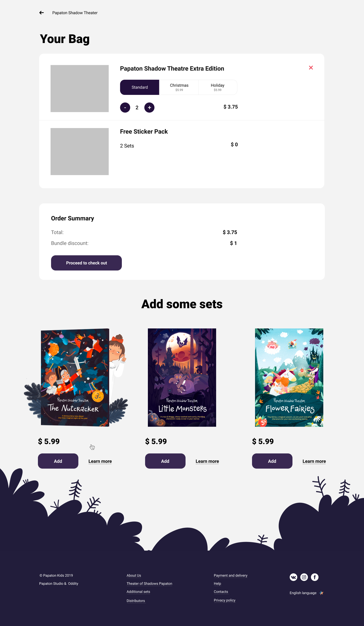Open Learn more for Little Monsters

click(207, 461)
